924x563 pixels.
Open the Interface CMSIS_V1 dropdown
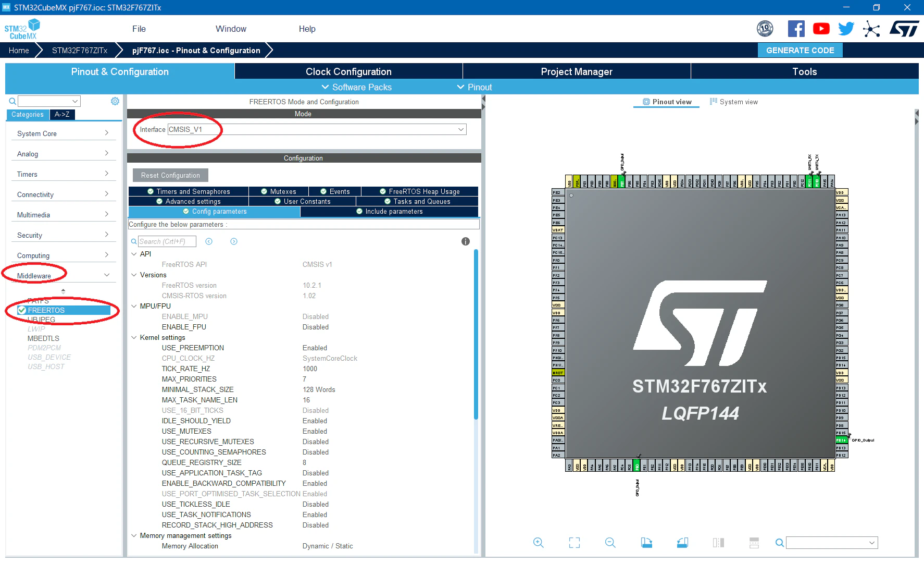point(317,129)
